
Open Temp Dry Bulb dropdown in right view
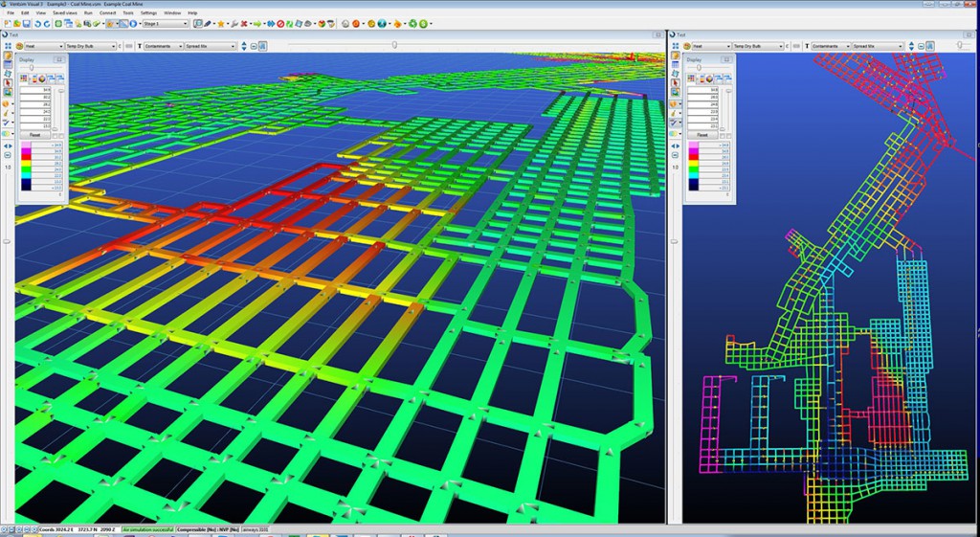759,46
